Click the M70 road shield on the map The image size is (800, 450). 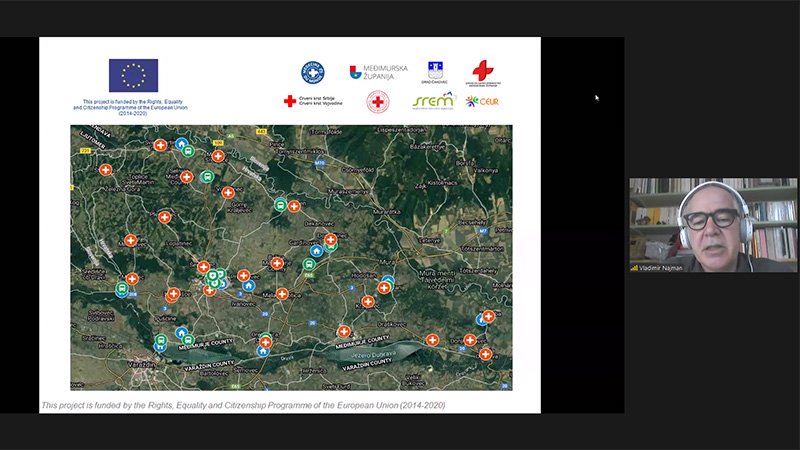(x=320, y=163)
